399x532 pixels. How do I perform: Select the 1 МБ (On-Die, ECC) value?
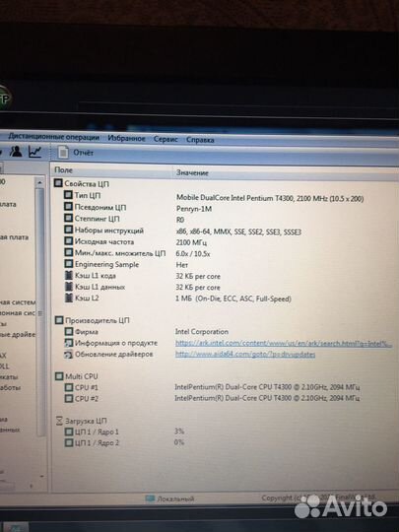pos(233,299)
